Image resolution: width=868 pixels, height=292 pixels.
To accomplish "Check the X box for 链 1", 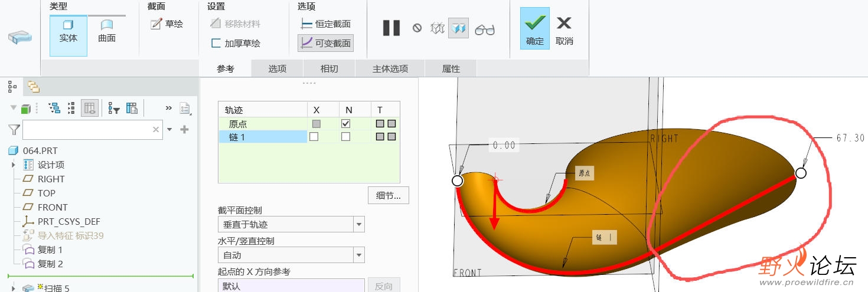I will pos(314,137).
